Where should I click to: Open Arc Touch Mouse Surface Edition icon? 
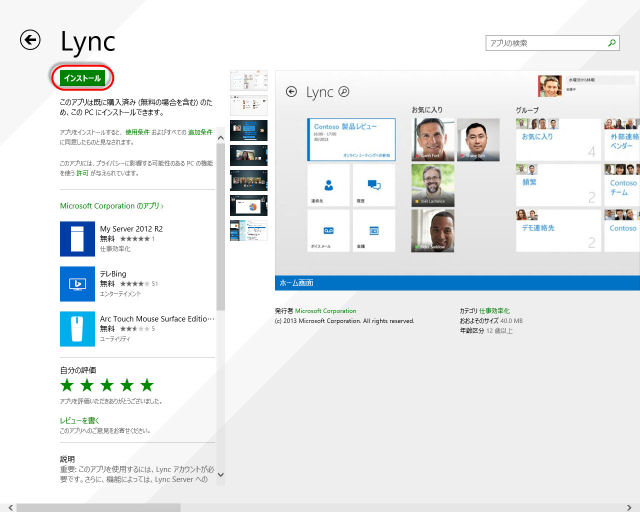(x=78, y=329)
